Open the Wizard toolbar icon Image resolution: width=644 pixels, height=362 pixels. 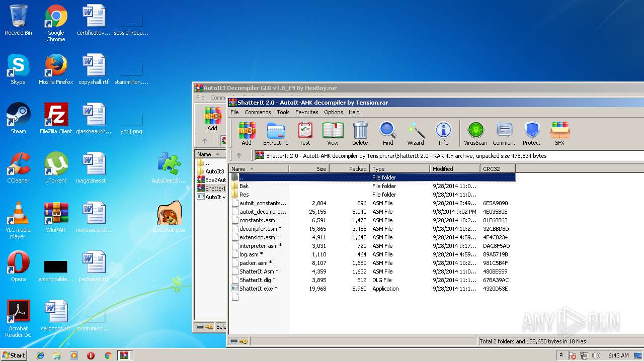coord(416,134)
